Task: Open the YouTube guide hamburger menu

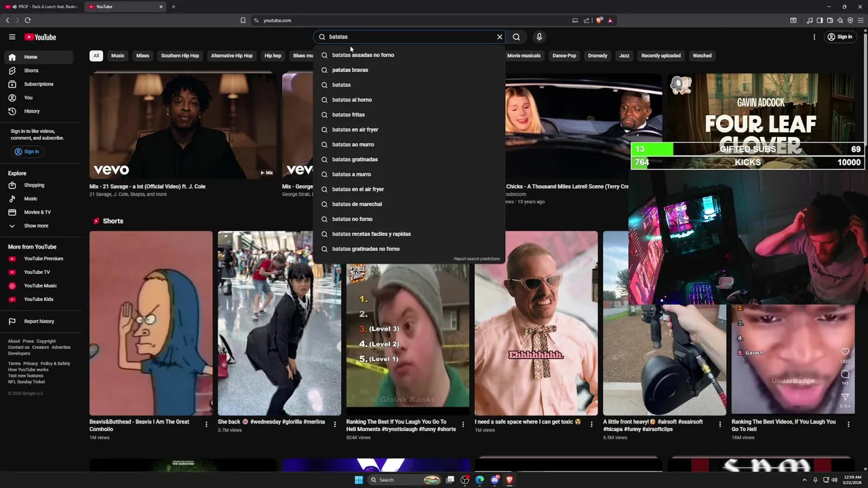Action: 12,37
